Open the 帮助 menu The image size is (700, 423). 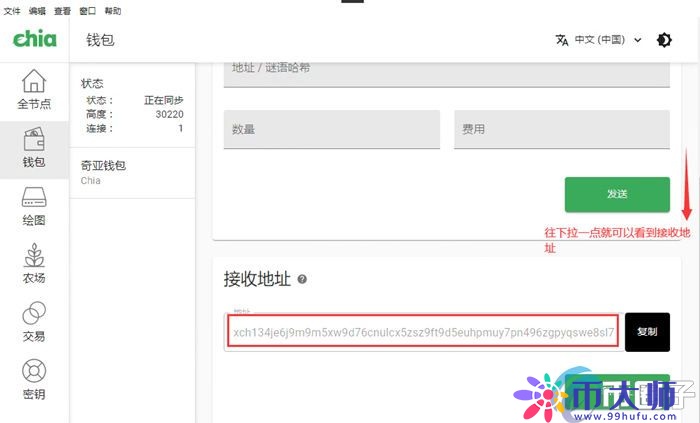(x=113, y=11)
